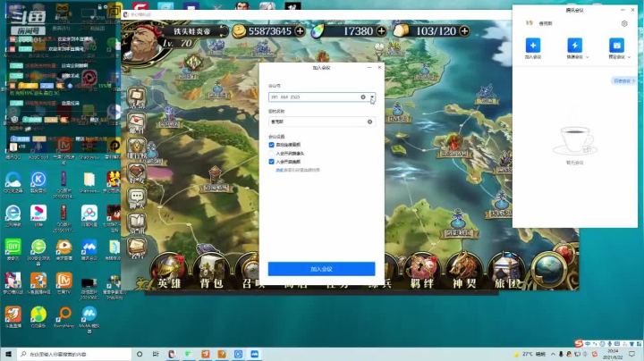Click the Schedule Meeting calendar icon
Screen dimensions: 644x361
tap(616, 45)
